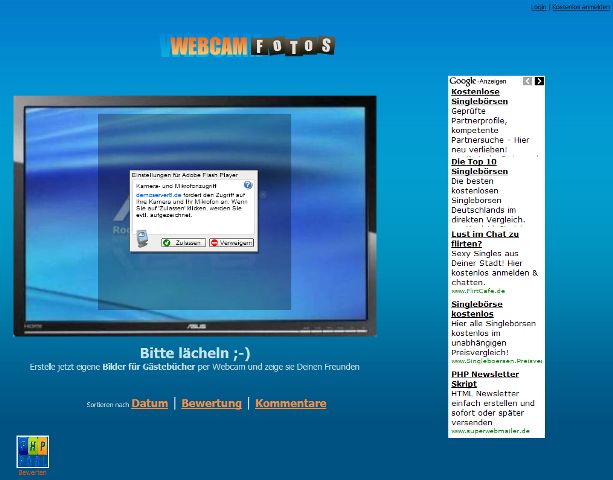Click Kostenlos anmelden registration link
The height and width of the screenshot is (480, 613).
tap(581, 7)
